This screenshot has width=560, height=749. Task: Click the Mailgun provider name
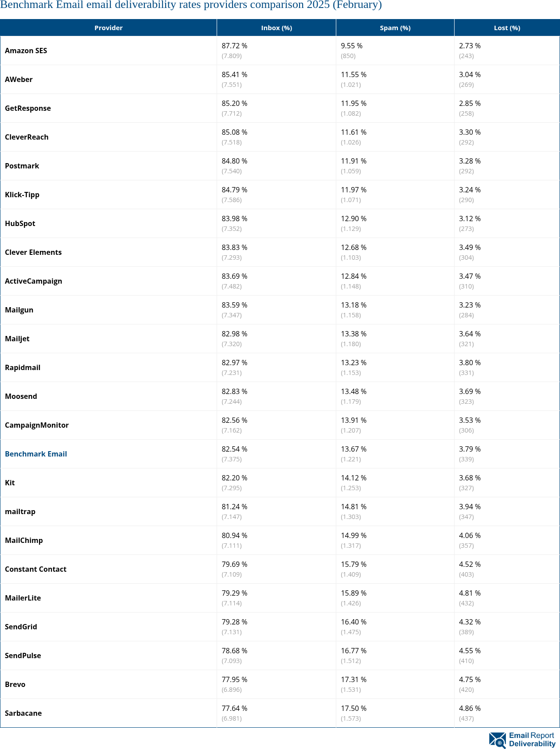pyautogui.click(x=19, y=310)
